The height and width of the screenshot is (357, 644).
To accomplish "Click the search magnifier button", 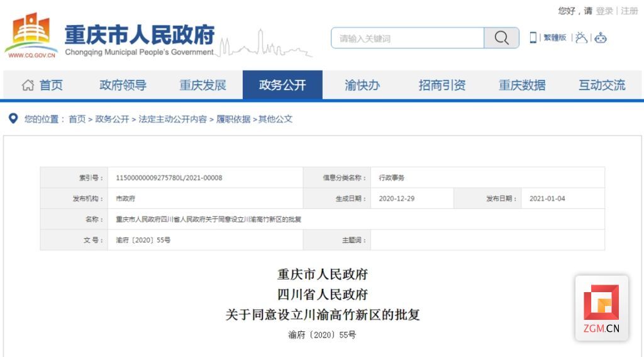I will [501, 38].
